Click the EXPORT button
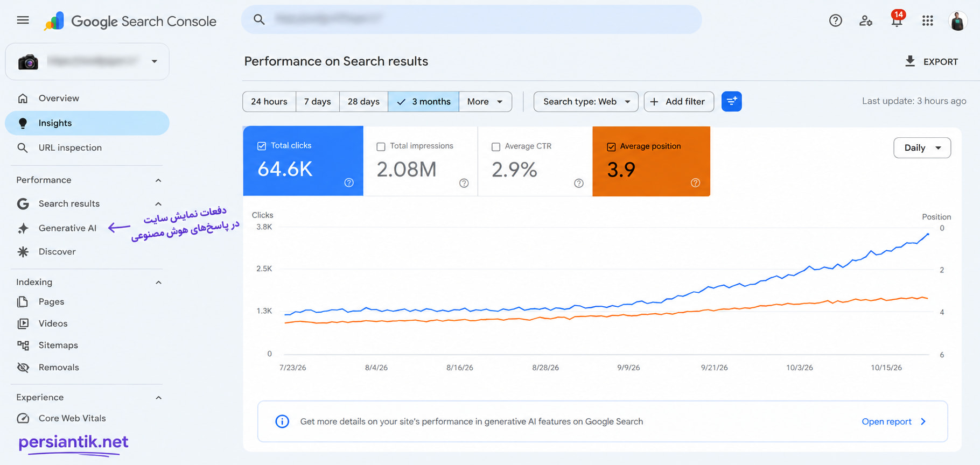Viewport: 980px width, 465px height. (932, 61)
